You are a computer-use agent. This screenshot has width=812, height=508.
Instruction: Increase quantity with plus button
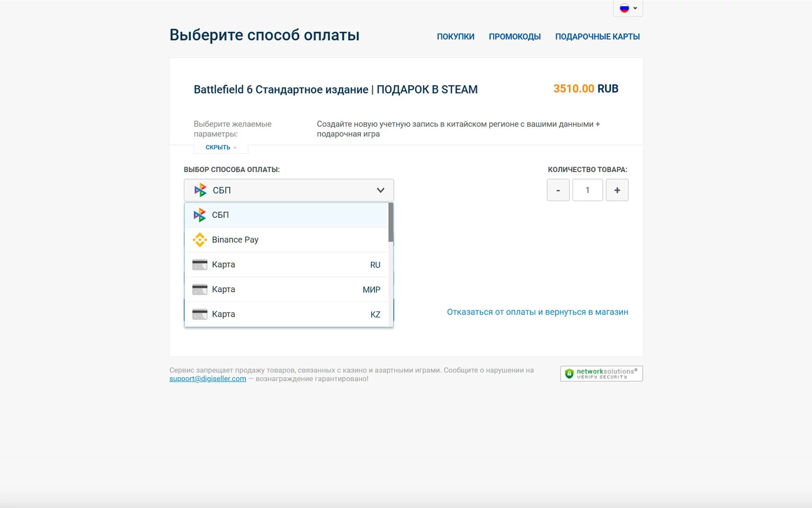coord(617,190)
